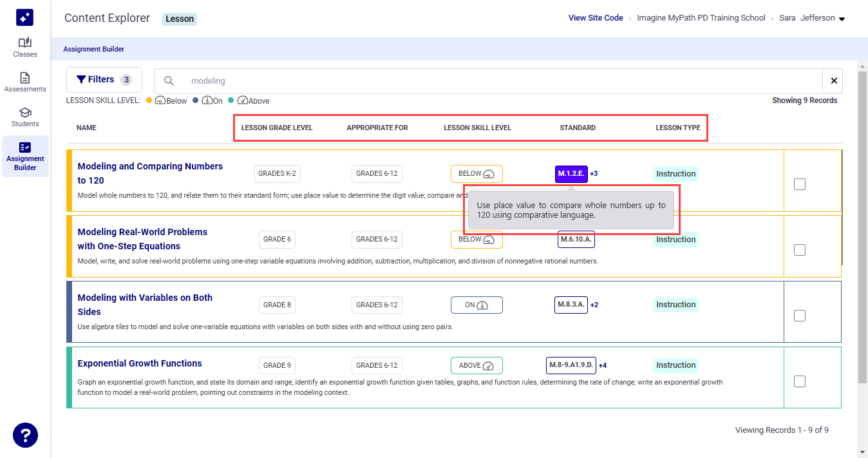
Task: Clear the modeling search with the X button
Action: [833, 81]
